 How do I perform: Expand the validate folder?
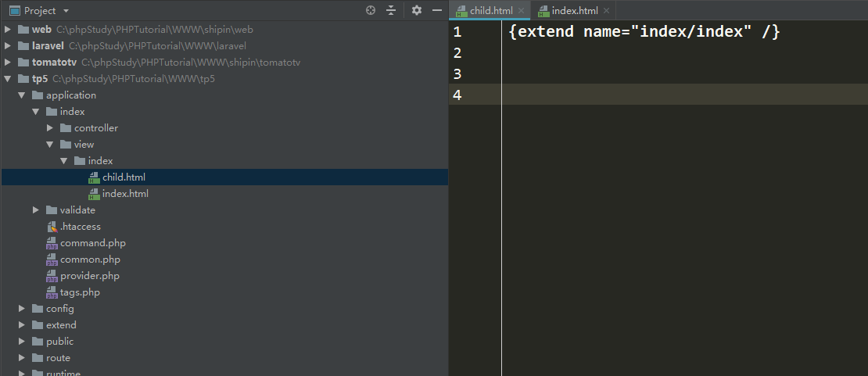35,209
